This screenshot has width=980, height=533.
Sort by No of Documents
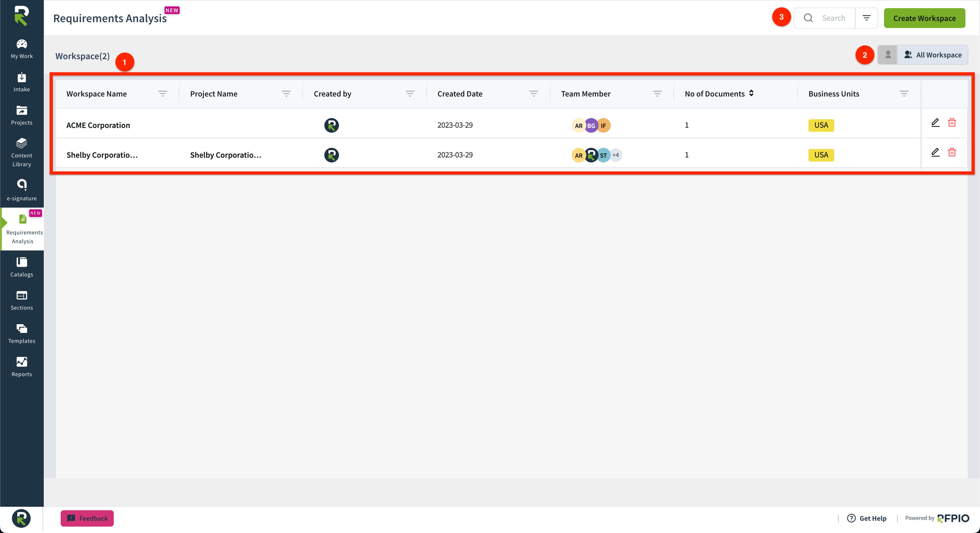(751, 93)
